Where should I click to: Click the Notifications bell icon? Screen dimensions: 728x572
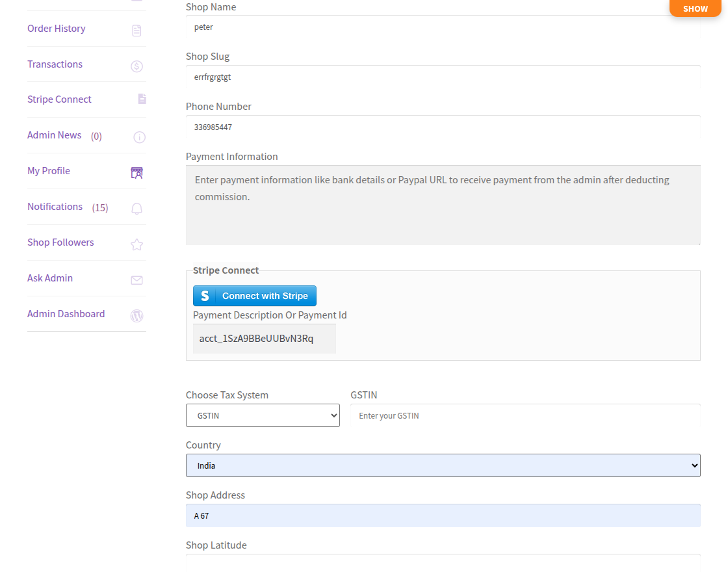(136, 209)
